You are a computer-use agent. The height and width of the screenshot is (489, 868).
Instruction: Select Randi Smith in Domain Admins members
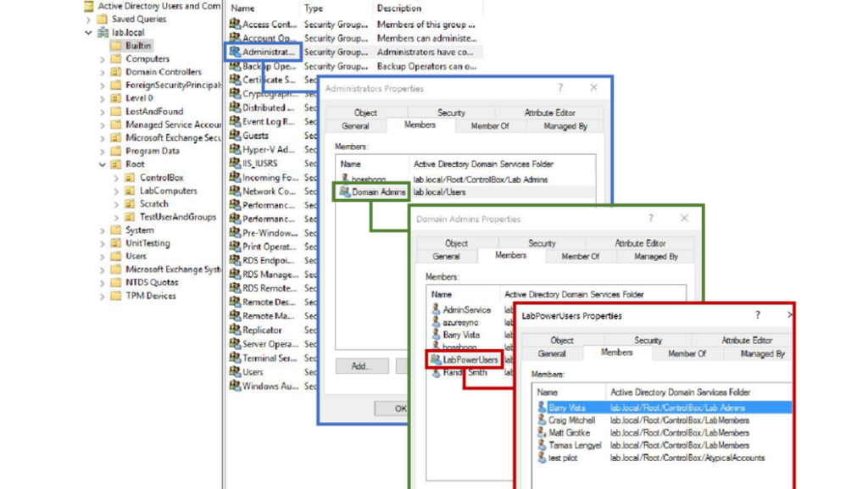[x=465, y=372]
